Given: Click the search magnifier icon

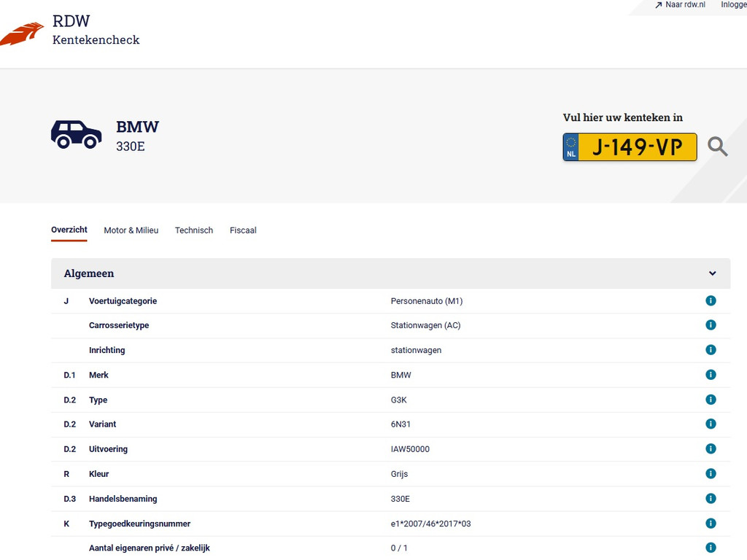Looking at the screenshot, I should (718, 147).
